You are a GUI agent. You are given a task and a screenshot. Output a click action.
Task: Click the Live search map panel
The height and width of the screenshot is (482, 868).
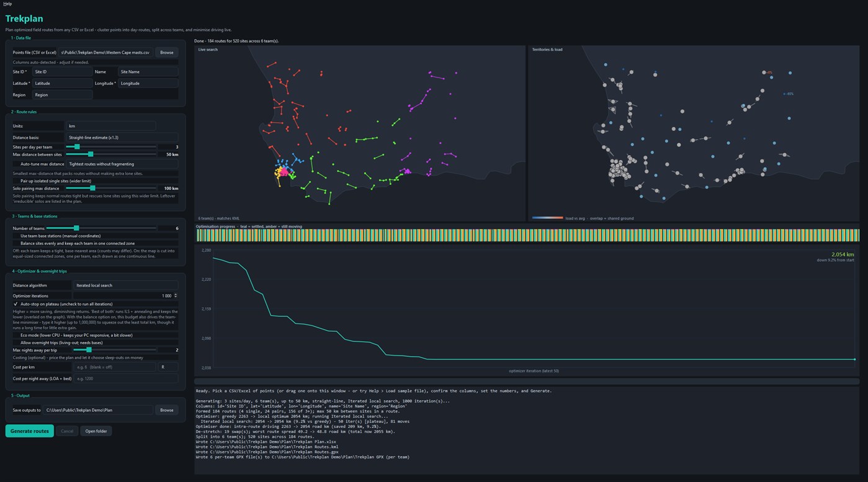click(x=359, y=133)
